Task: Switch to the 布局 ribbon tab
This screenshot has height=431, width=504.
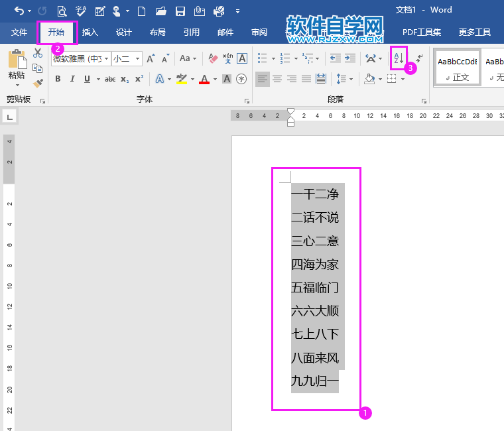Action: coord(158,32)
